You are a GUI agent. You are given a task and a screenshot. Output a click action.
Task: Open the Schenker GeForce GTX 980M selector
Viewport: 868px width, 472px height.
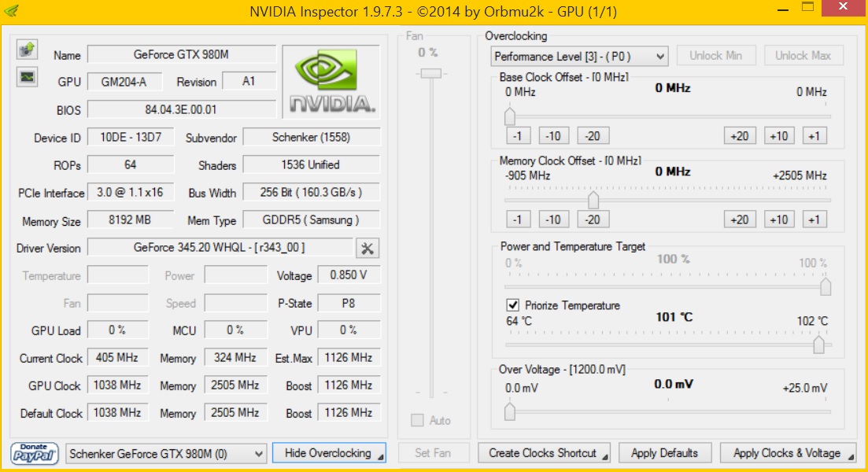coord(166,454)
